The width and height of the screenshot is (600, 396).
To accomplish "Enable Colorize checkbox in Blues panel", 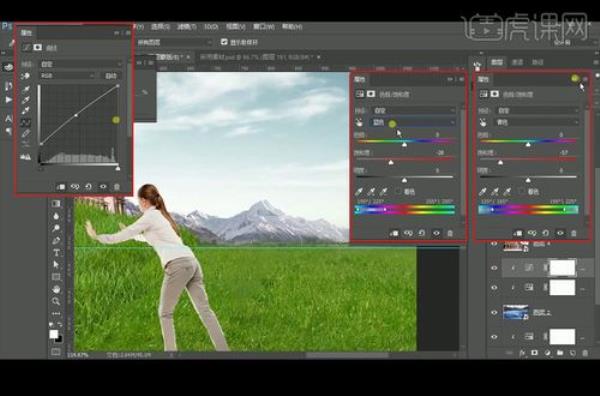I will pyautogui.click(x=399, y=191).
